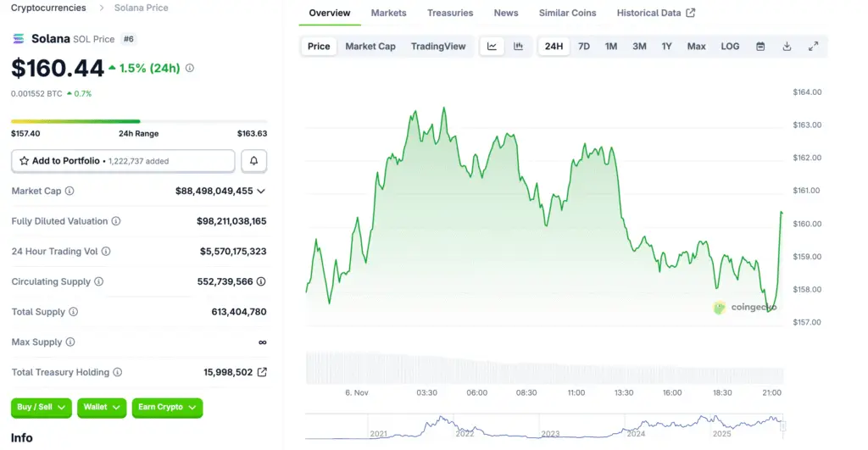
Task: Click the historical mini-chart navigator
Action: (543, 426)
